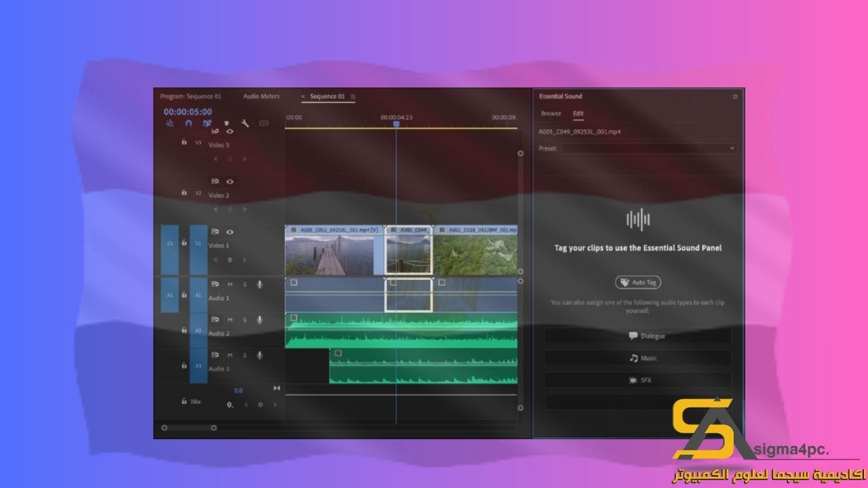Toggle track lock for V2

pyautogui.click(x=184, y=192)
